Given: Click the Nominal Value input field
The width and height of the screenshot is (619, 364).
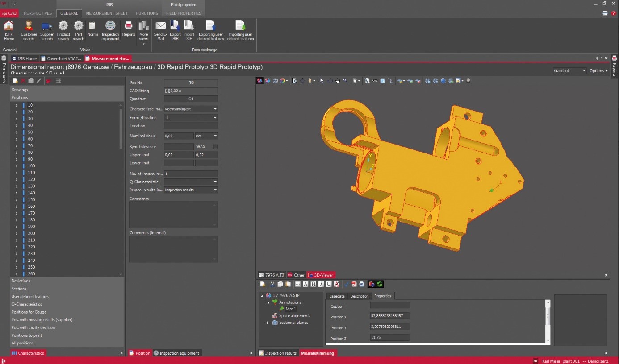Looking at the screenshot, I should pos(179,136).
